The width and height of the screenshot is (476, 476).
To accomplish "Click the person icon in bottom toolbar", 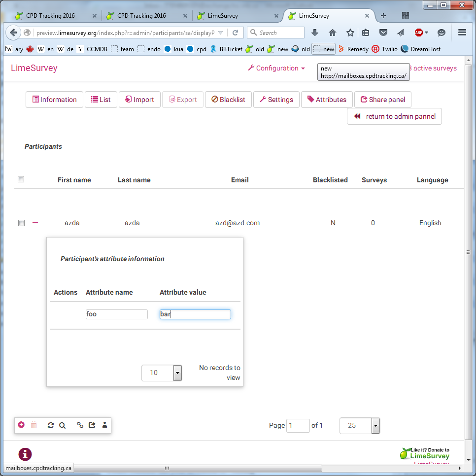I will click(x=105, y=425).
